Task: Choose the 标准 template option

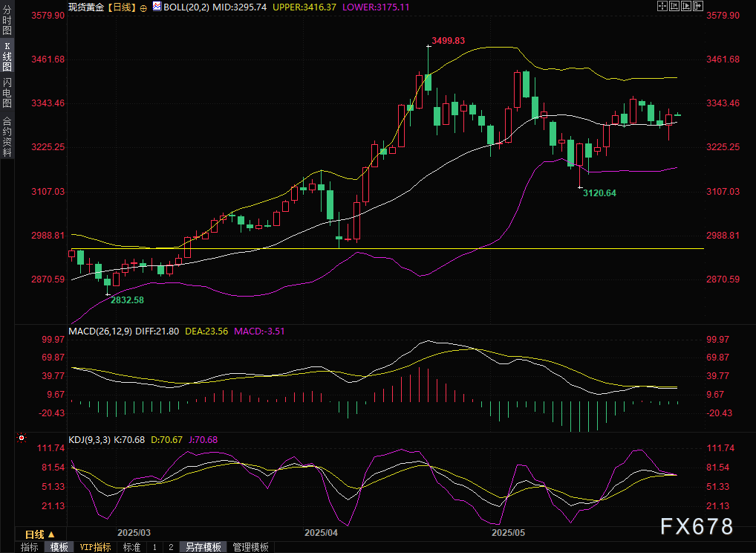Action: (x=131, y=547)
